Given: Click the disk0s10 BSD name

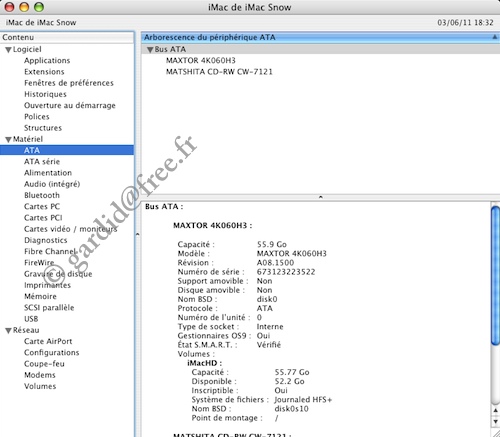Looking at the screenshot, I should [x=291, y=409].
